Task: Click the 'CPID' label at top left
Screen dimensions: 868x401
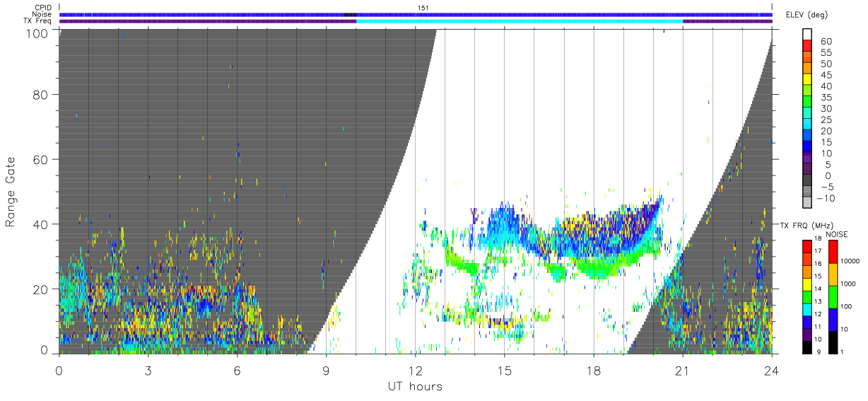Action: 43,8
